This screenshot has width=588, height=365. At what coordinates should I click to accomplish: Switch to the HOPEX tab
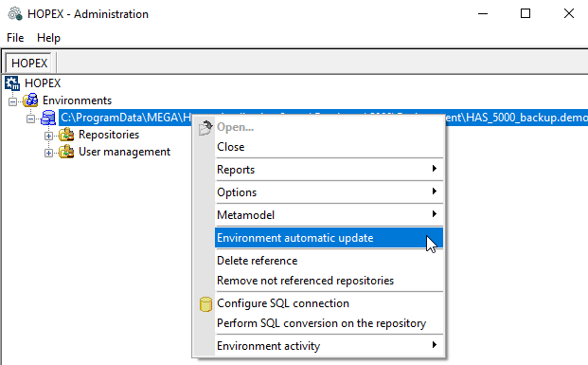(29, 63)
